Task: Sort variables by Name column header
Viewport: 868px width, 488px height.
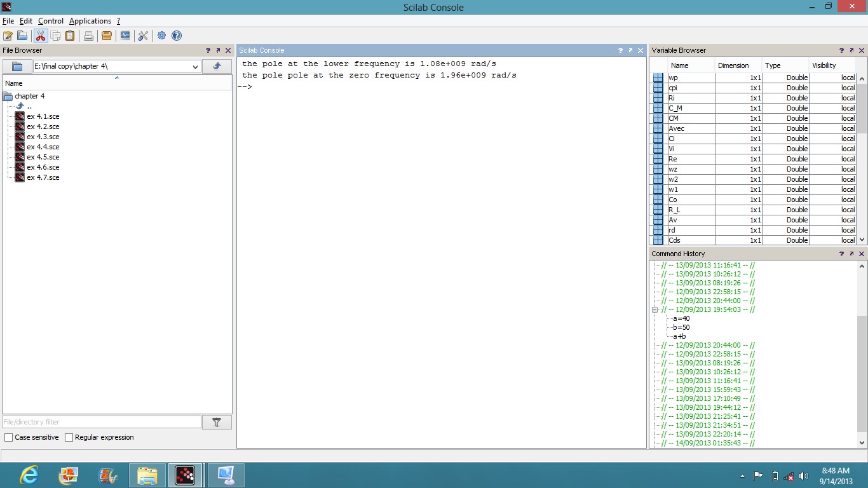Action: click(691, 65)
